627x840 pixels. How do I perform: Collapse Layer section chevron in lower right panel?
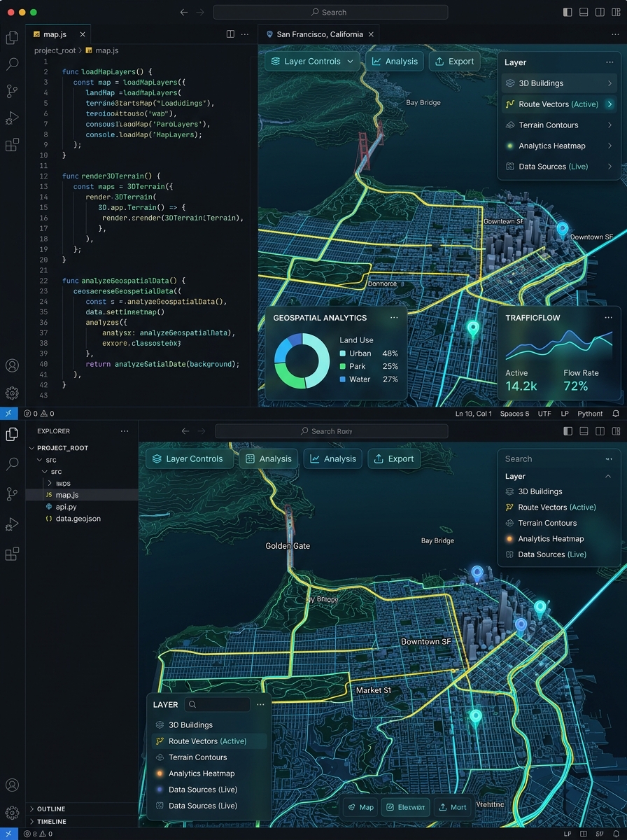click(x=607, y=476)
